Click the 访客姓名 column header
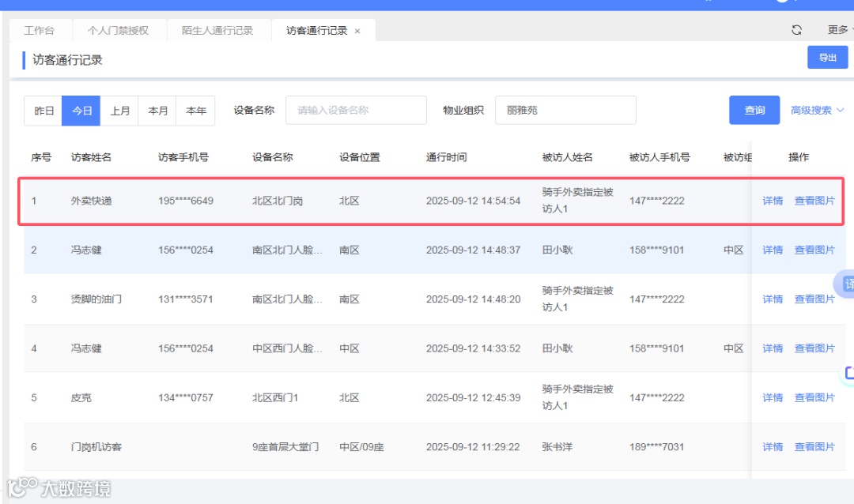 pyautogui.click(x=91, y=158)
